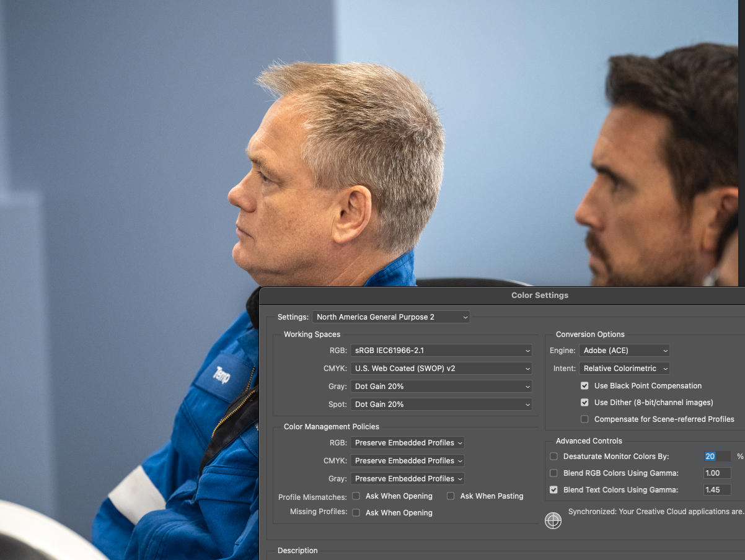This screenshot has width=745, height=560.
Task: Open the Gray color management policy dropdown
Action: coord(408,479)
